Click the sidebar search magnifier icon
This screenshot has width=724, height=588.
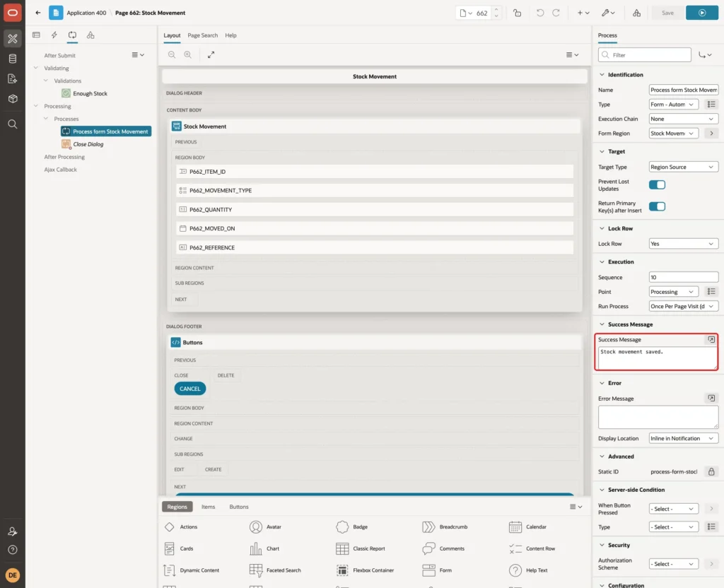click(x=13, y=124)
